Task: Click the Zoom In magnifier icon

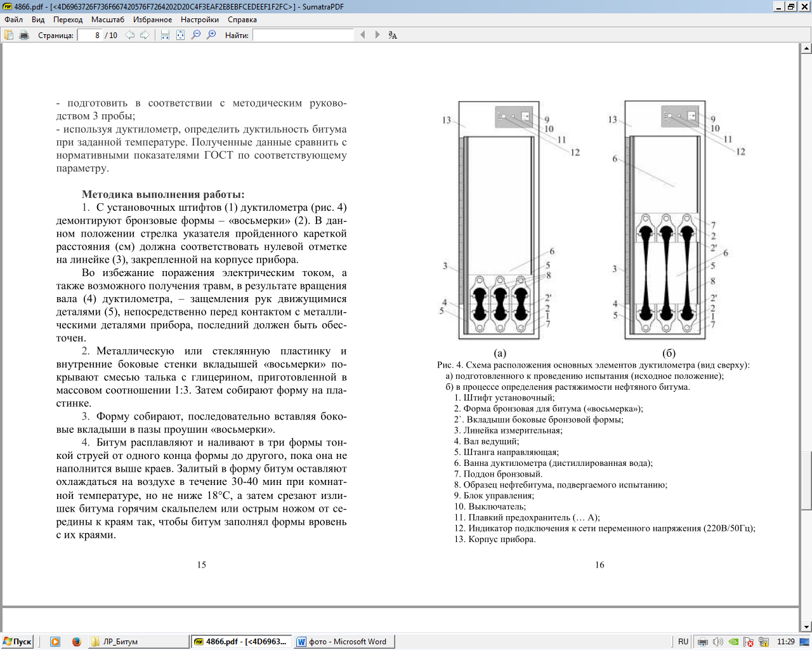Action: pyautogui.click(x=211, y=35)
